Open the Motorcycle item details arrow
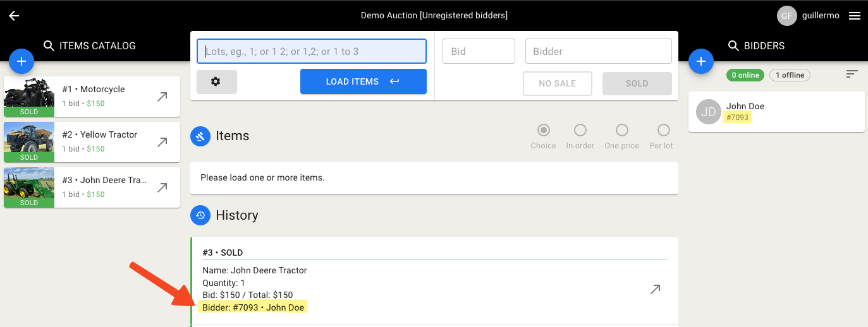The height and width of the screenshot is (327, 868). coord(162,97)
